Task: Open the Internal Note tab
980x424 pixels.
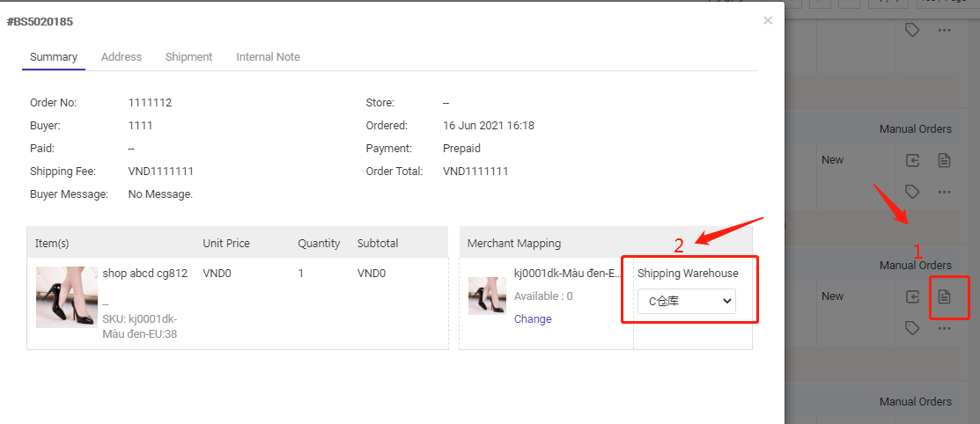Action: click(269, 57)
